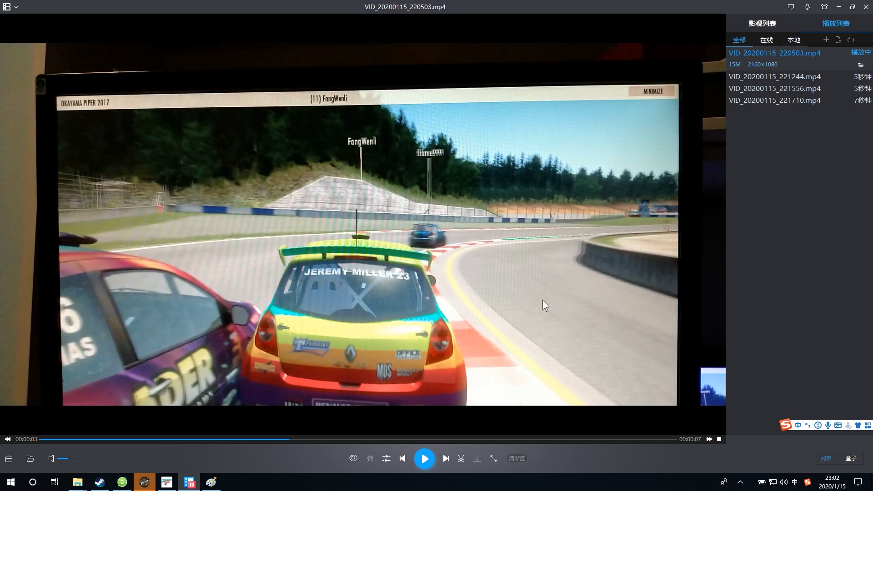Expand the main menu dropdown arrow
This screenshot has height=588, width=873.
click(16, 7)
